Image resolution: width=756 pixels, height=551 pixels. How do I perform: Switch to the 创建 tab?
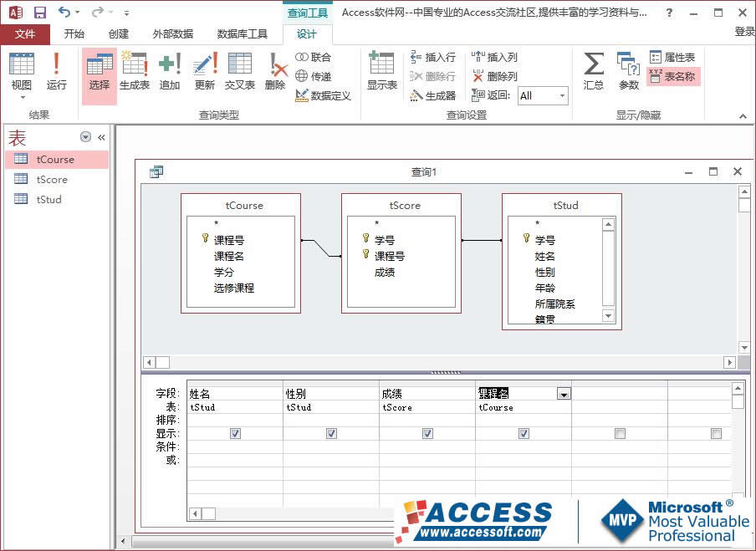pyautogui.click(x=119, y=33)
